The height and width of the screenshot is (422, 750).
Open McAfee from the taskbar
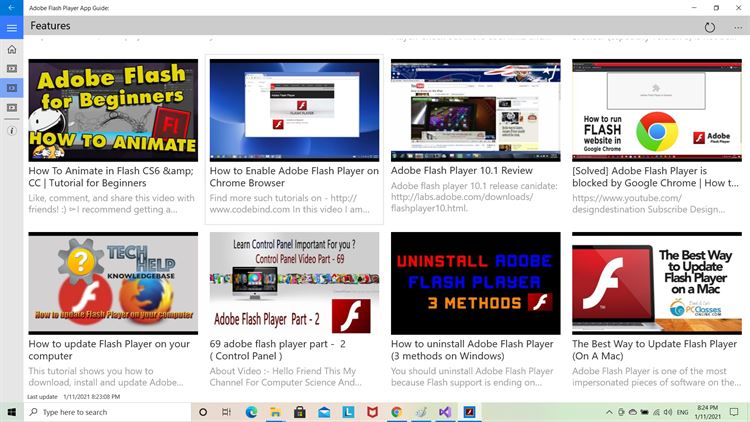372,412
